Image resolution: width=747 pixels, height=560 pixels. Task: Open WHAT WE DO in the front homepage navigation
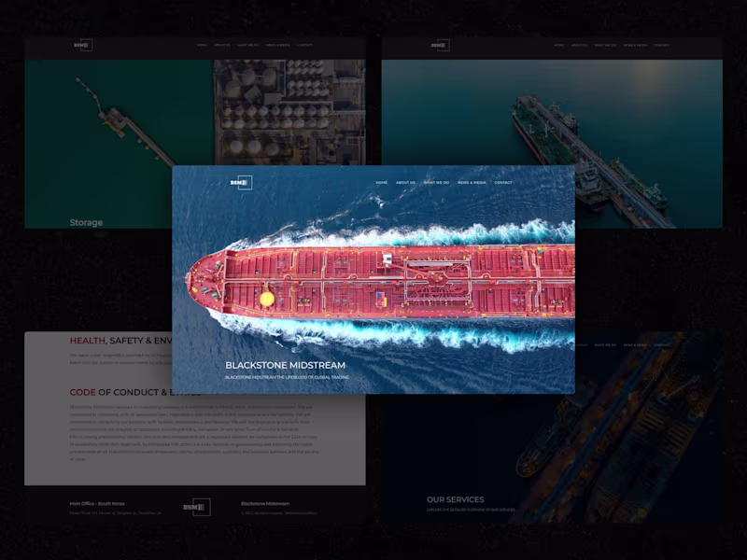tap(436, 182)
